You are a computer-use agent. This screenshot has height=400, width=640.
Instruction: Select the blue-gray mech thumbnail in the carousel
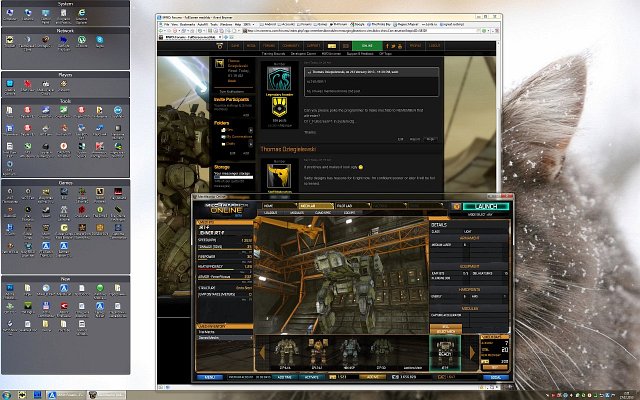(349, 353)
